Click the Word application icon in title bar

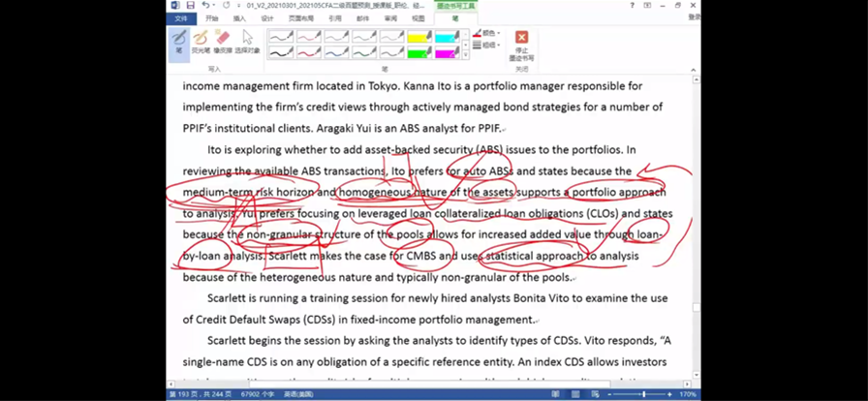175,5
